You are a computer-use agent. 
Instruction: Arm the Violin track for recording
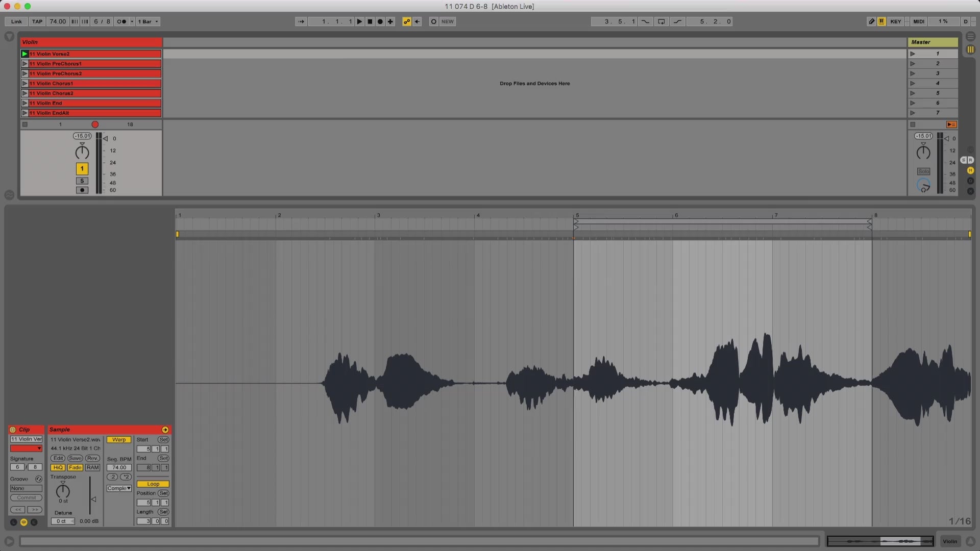coord(82,190)
